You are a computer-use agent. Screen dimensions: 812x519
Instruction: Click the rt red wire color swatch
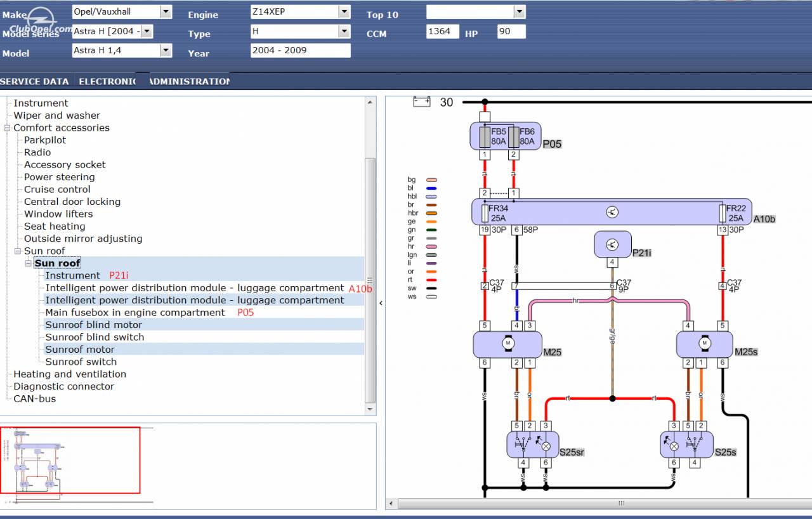click(x=431, y=280)
